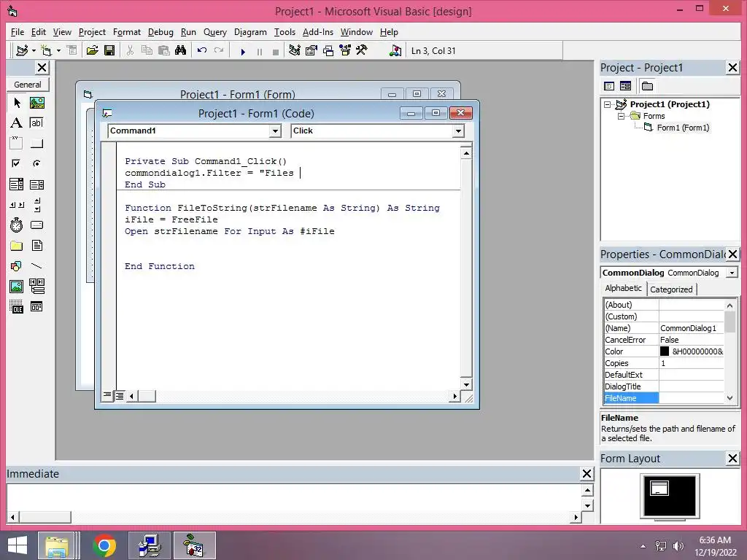Switch to Procedure View in code window
Viewport: 747px width, 560px height.
(108, 396)
